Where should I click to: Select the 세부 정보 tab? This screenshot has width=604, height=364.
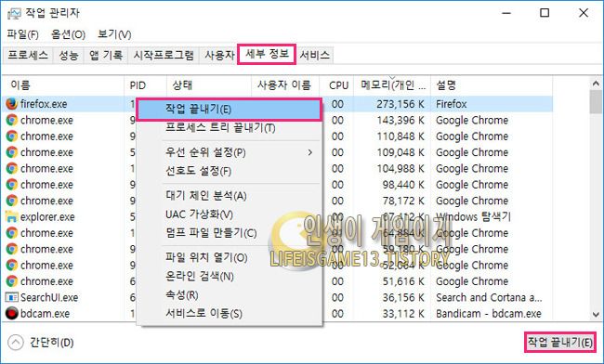point(267,54)
